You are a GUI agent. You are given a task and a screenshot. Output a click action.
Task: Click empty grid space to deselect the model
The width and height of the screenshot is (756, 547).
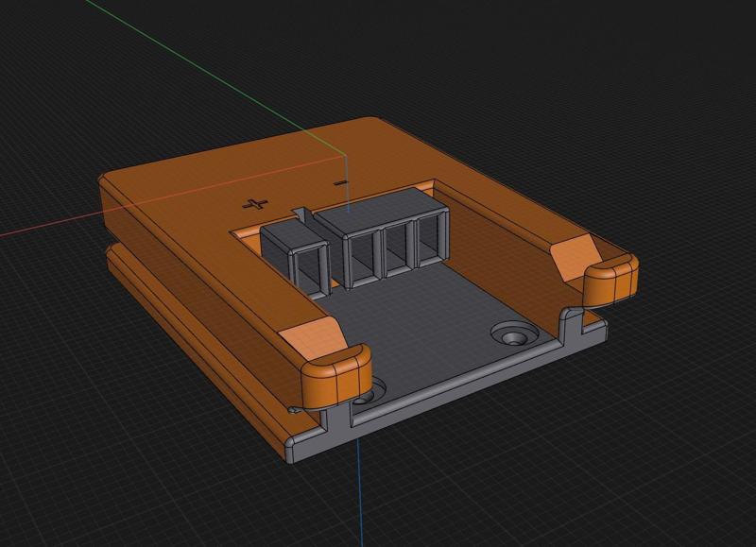(x=614, y=453)
